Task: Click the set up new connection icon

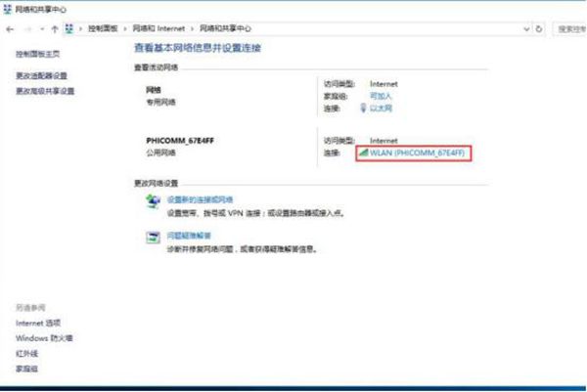Action: click(153, 199)
